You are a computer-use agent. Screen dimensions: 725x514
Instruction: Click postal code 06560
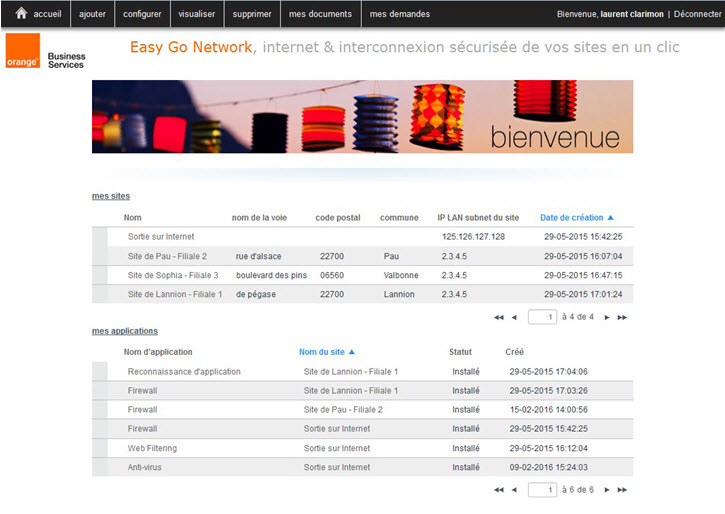[332, 275]
